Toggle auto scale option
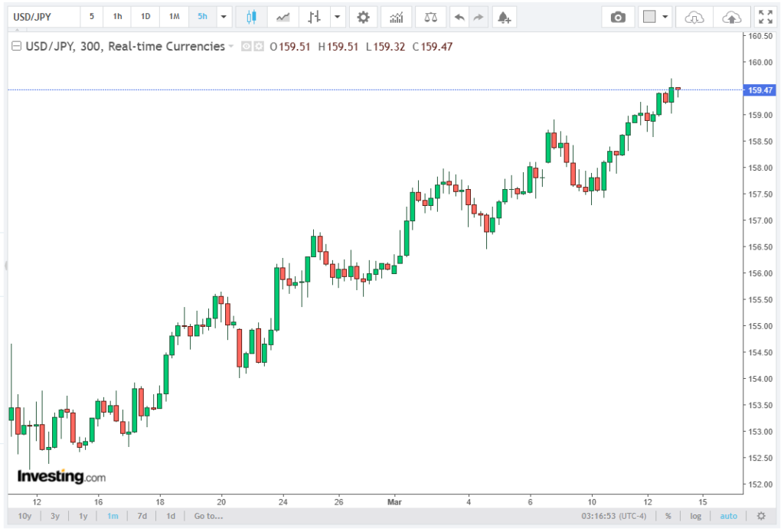 (728, 516)
